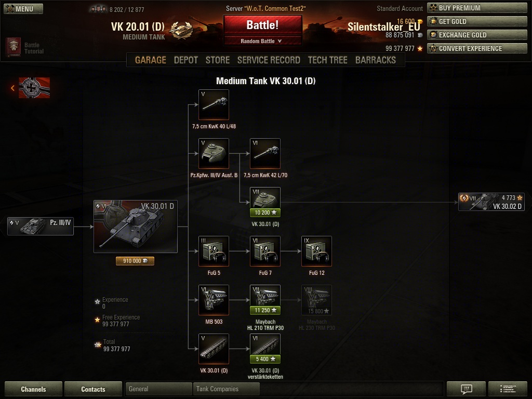This screenshot has width=532, height=399.
Task: Open the Random Battle mode dropdown
Action: [x=262, y=41]
